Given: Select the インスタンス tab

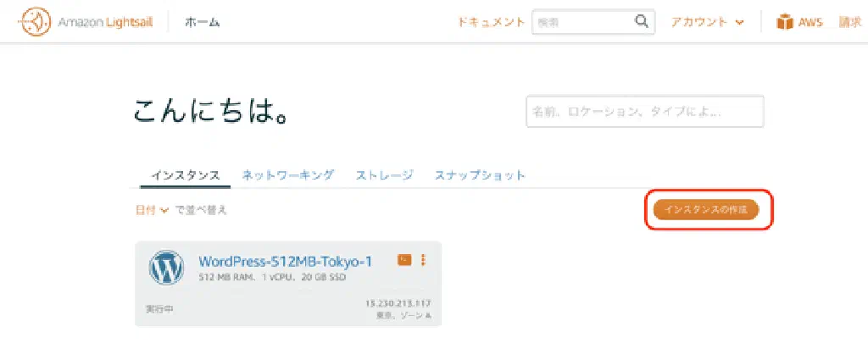Looking at the screenshot, I should 186,176.
